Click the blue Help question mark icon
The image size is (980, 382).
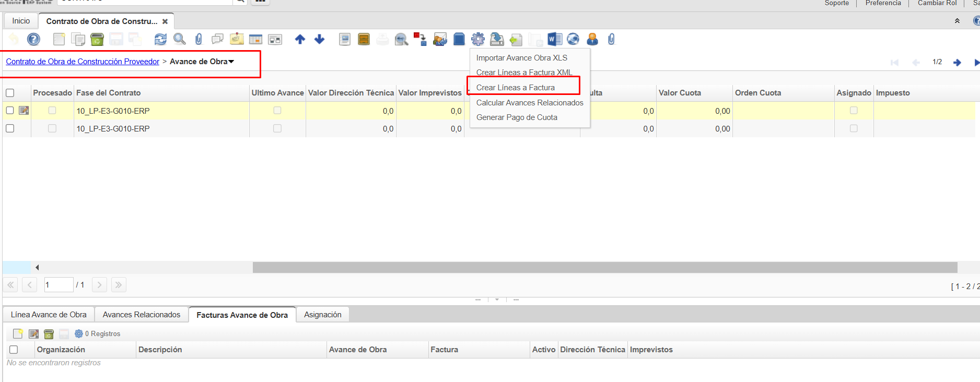click(x=33, y=39)
